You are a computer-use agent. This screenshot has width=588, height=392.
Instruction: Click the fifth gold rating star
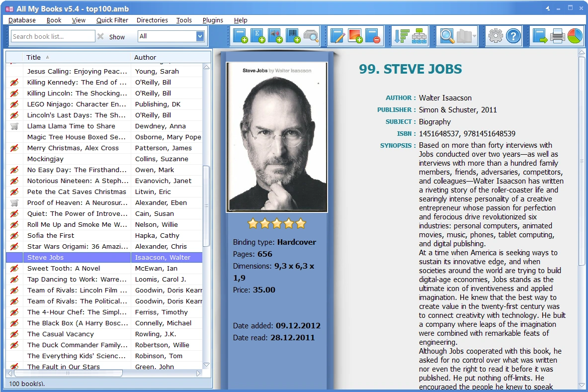pos(301,224)
